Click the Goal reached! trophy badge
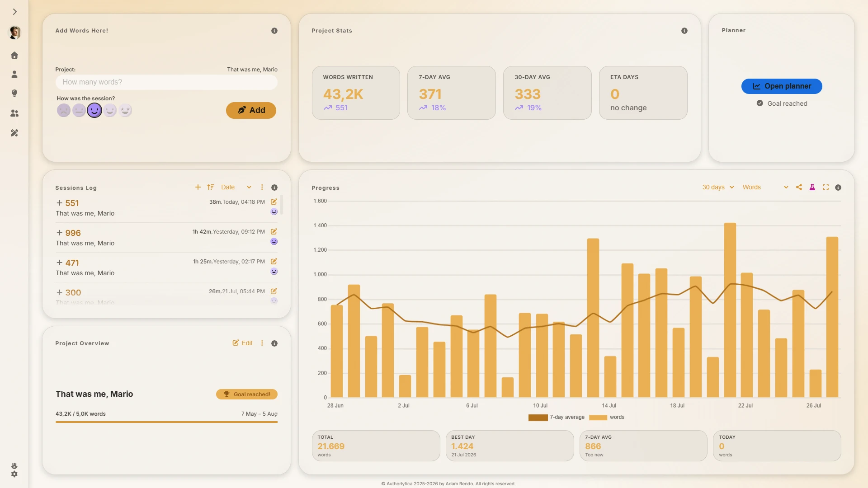The height and width of the screenshot is (488, 868). coord(247,394)
